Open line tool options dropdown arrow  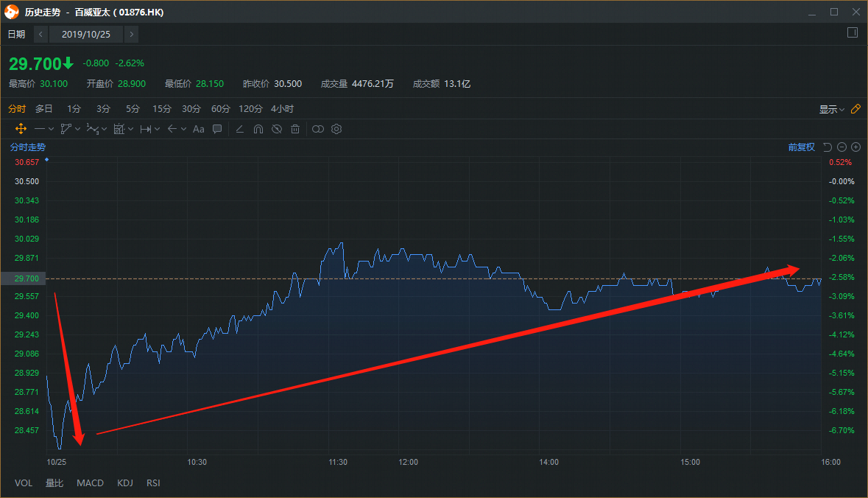coord(51,129)
